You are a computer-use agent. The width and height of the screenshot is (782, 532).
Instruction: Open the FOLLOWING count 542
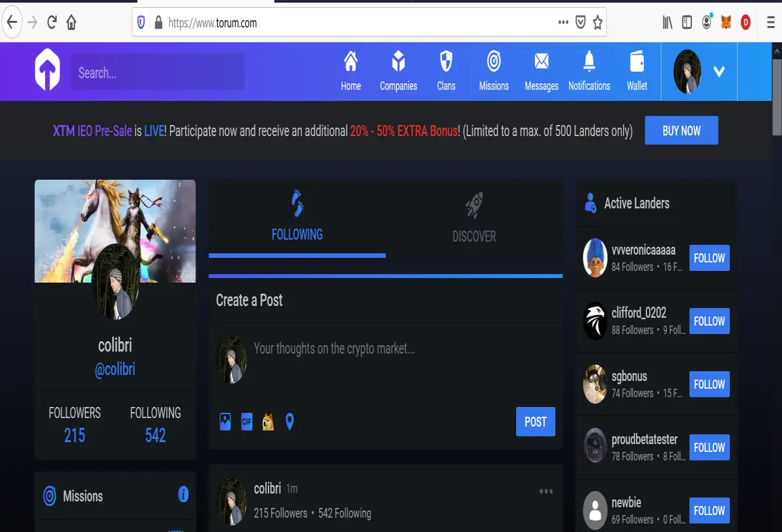(155, 435)
